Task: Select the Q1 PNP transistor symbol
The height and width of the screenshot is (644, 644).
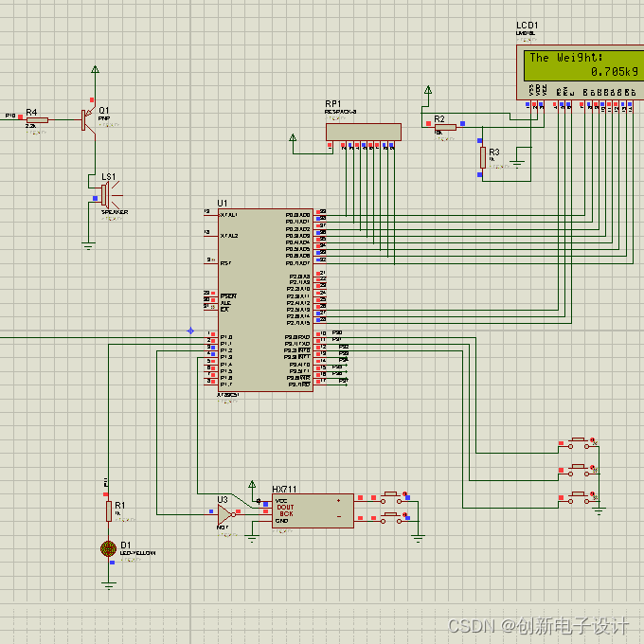Action: (88, 120)
